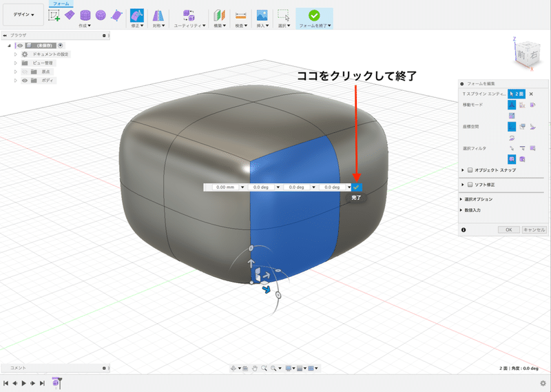Play the timeline
This screenshot has width=551, height=392.
(x=24, y=383)
